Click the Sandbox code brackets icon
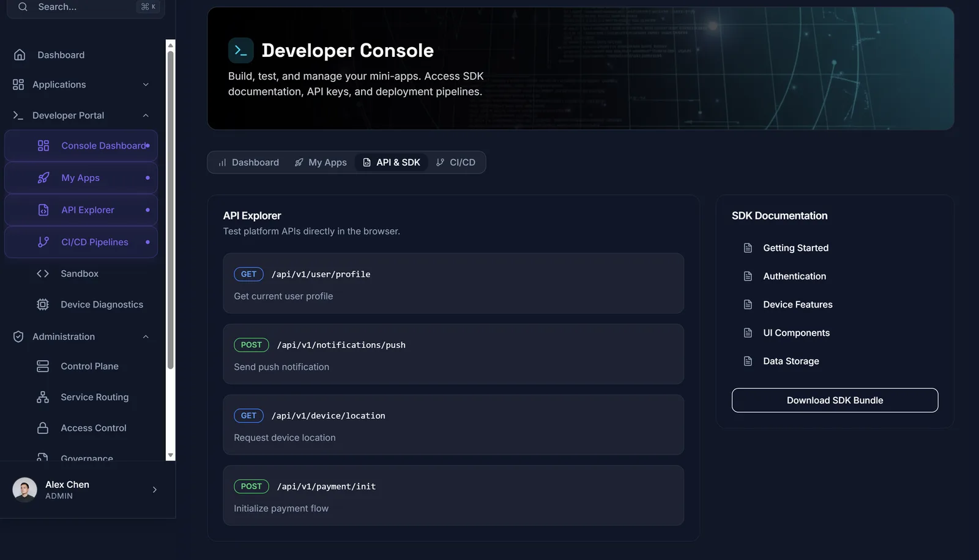The image size is (979, 560). coord(43,274)
